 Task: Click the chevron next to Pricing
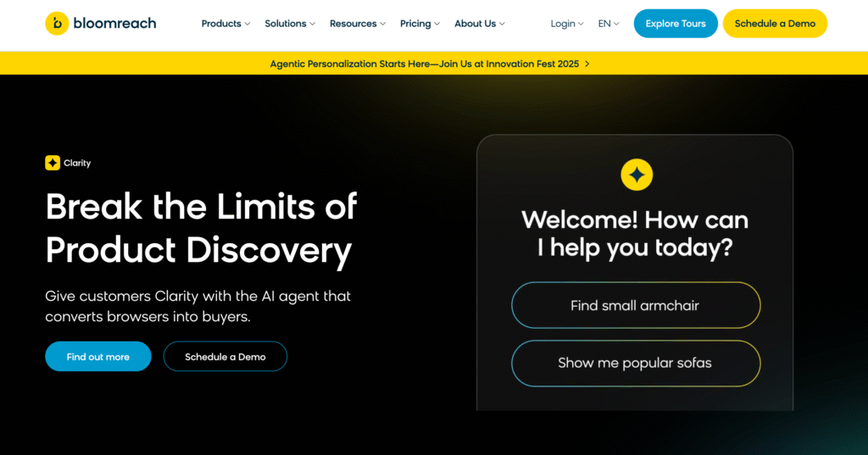point(437,25)
